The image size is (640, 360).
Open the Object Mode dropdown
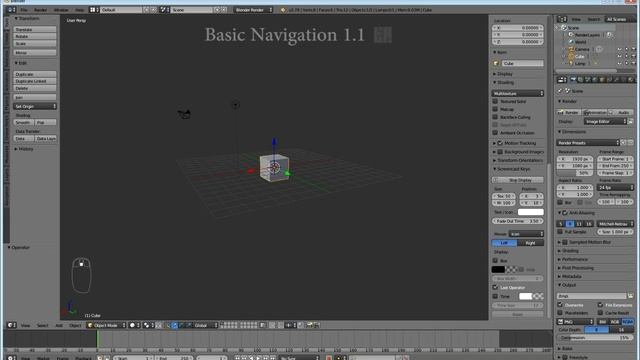click(106, 325)
